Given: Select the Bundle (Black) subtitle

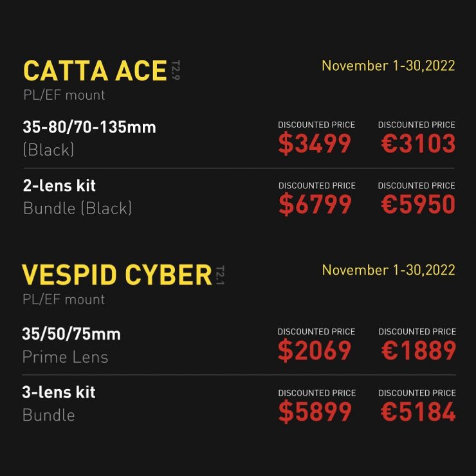Looking at the screenshot, I should [77, 208].
